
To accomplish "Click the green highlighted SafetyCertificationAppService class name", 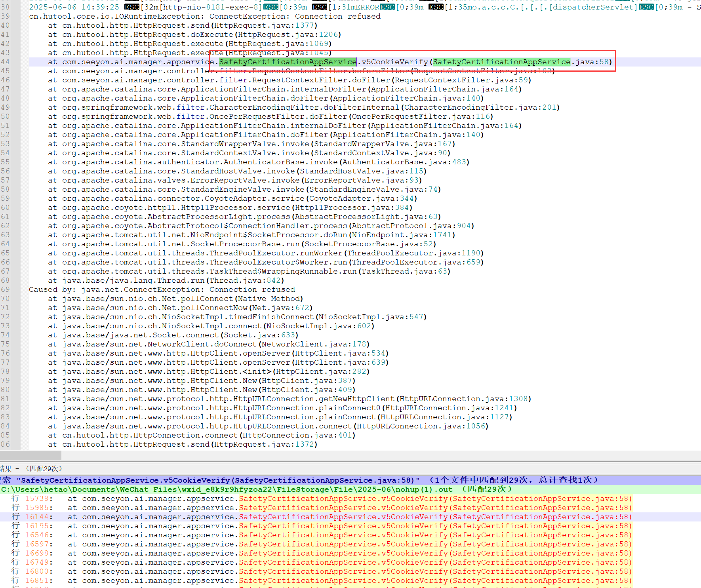I will click(288, 62).
